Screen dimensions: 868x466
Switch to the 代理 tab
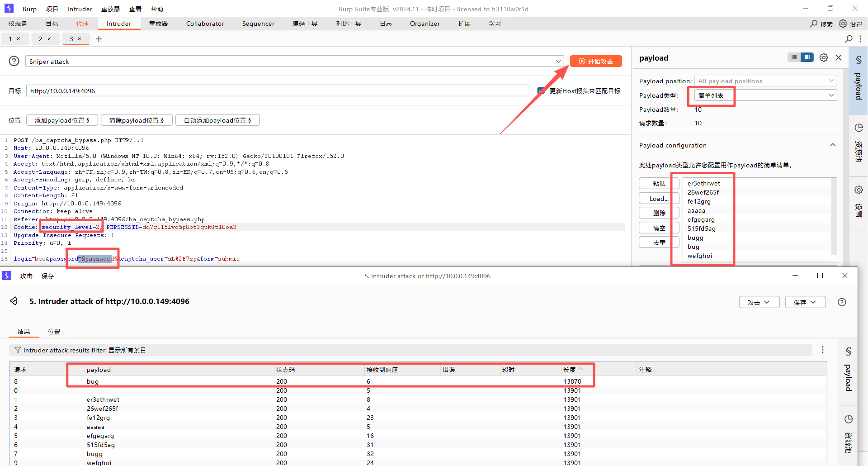coord(82,24)
